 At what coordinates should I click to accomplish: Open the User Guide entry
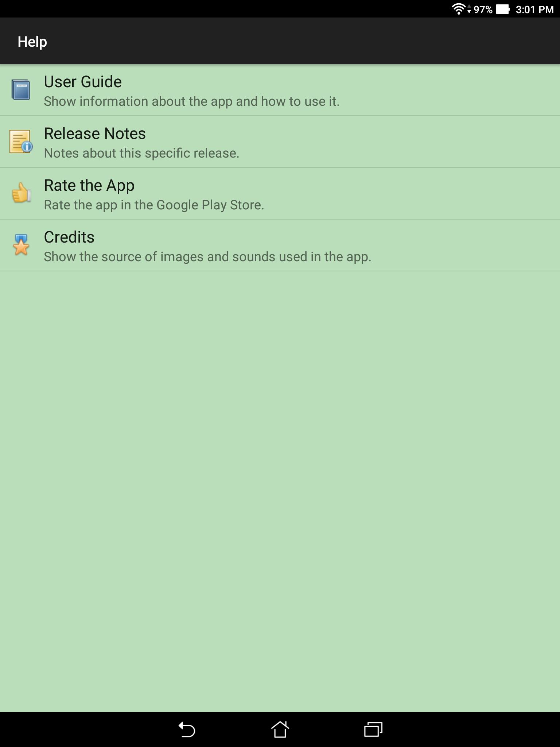pos(280,90)
